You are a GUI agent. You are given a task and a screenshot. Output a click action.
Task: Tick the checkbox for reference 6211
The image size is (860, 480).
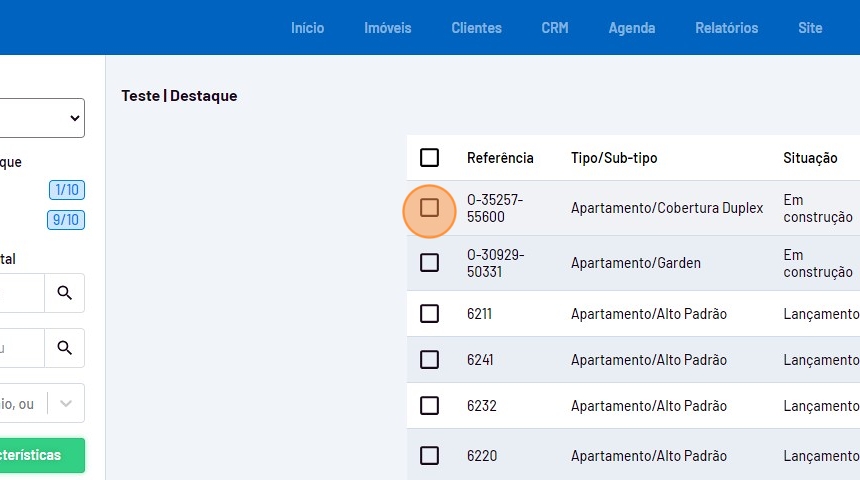click(429, 314)
